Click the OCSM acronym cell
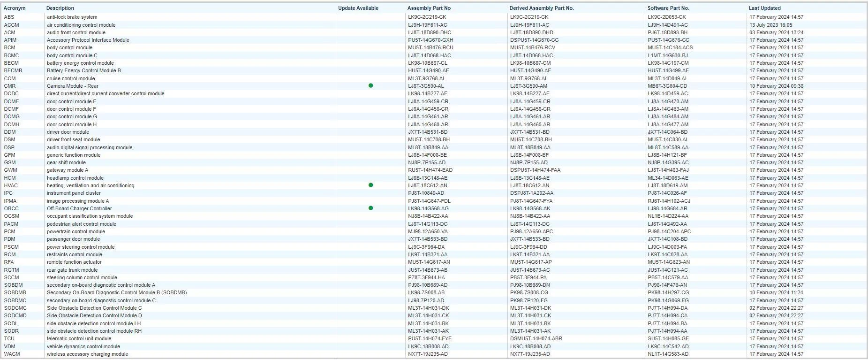 [x=12, y=216]
